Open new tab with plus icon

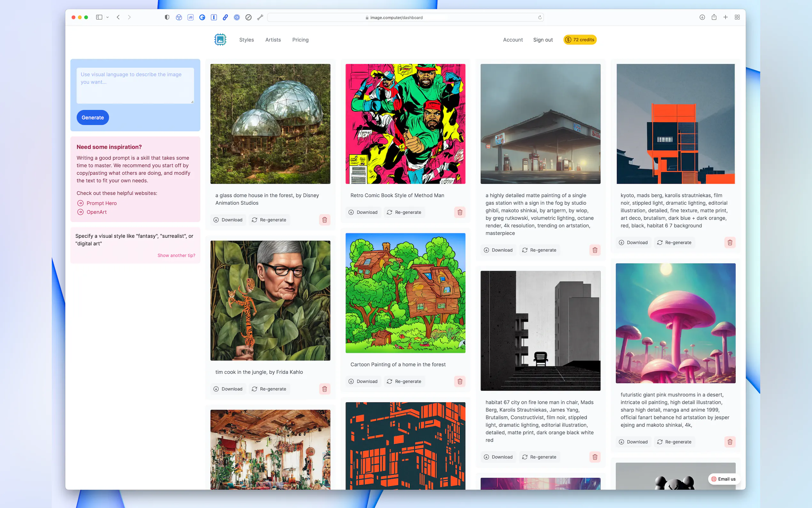725,17
